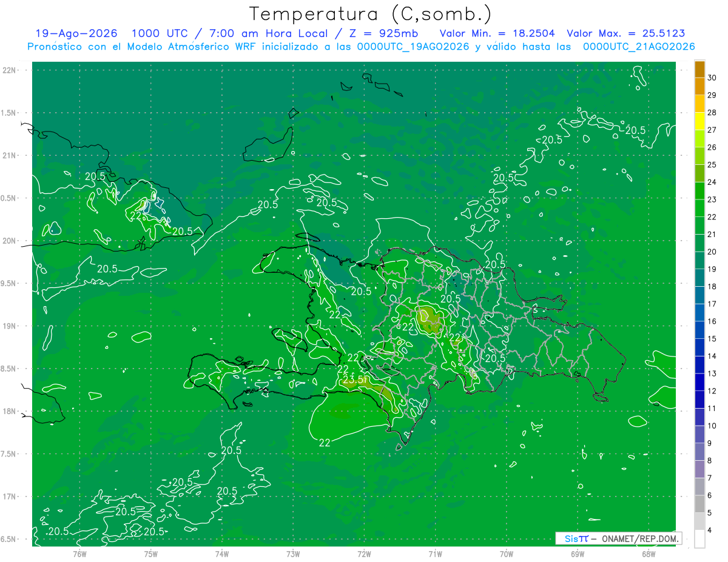Click the "75W" longitude axis label
The image size is (728, 562).
tap(151, 553)
